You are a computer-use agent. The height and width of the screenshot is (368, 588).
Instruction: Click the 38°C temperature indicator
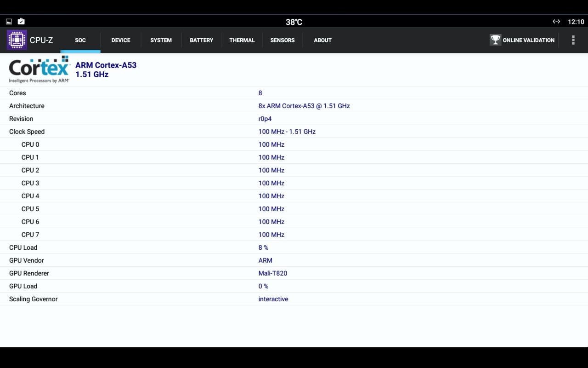(x=294, y=21)
